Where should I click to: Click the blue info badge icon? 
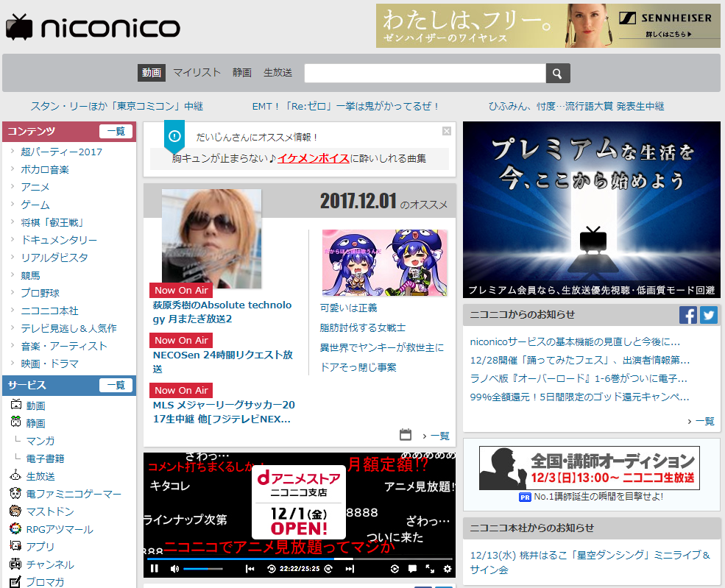(174, 136)
